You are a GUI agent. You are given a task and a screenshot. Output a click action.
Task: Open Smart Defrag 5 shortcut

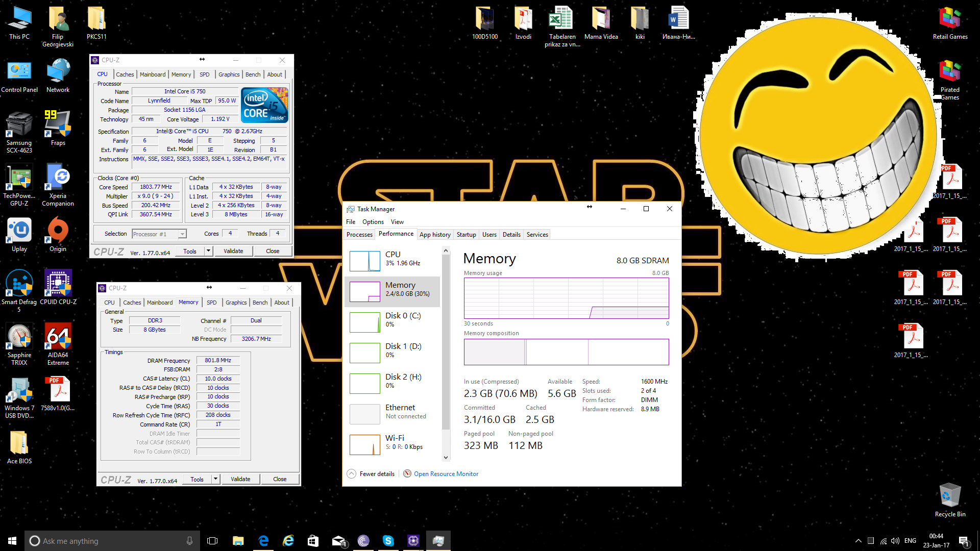19,291
